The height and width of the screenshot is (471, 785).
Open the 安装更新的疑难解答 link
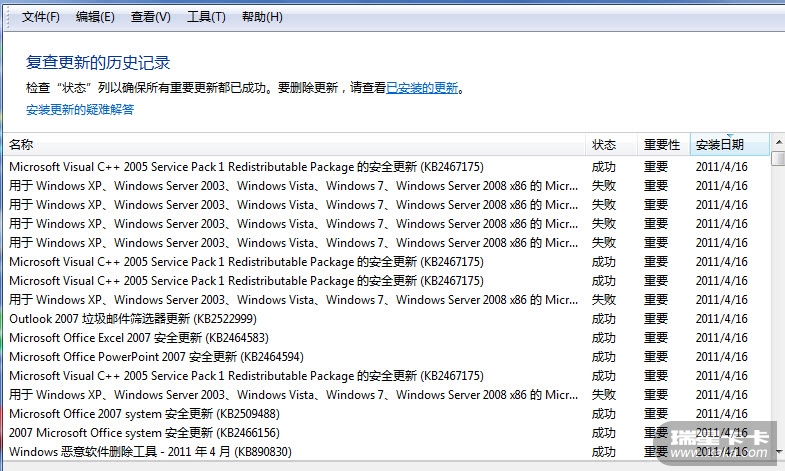[x=80, y=110]
